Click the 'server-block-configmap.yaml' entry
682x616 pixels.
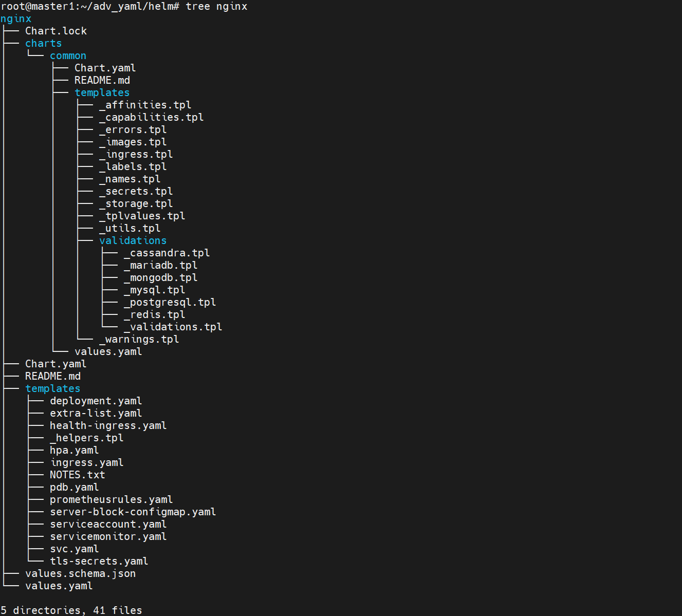click(x=133, y=512)
